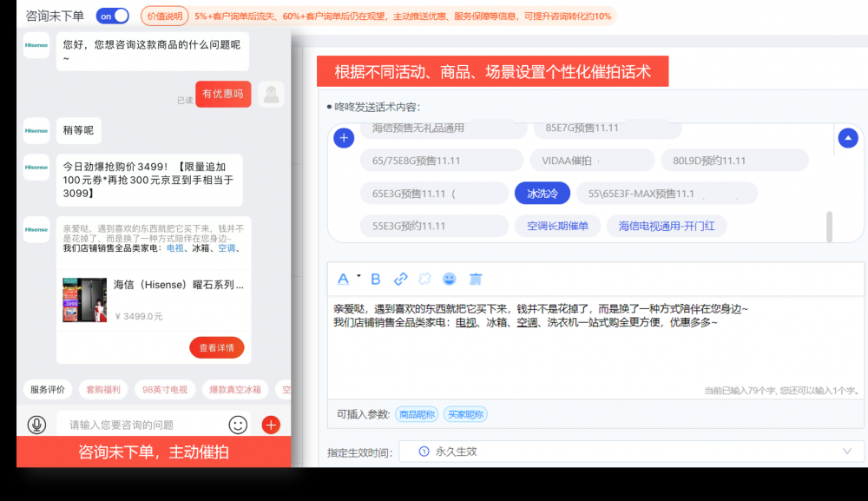This screenshot has height=501, width=868.
Task: Select the 海信预售无礼品通用 script tag
Action: pyautogui.click(x=444, y=128)
